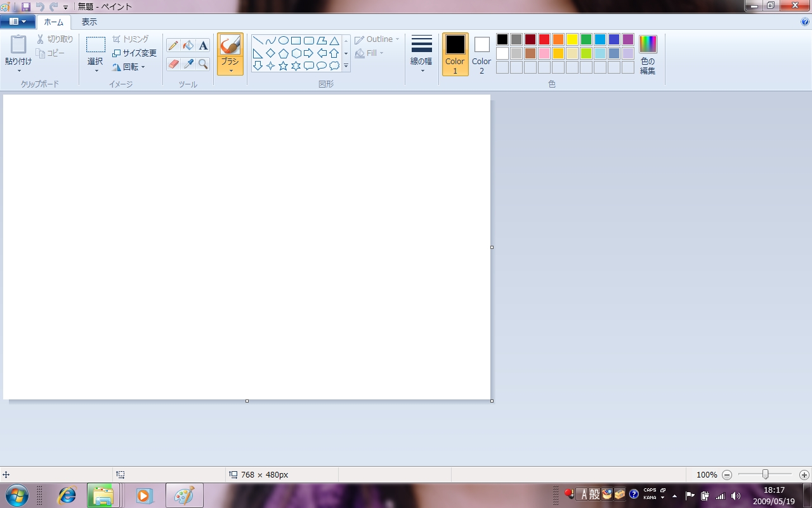Pick the Diamond shape

[271, 53]
